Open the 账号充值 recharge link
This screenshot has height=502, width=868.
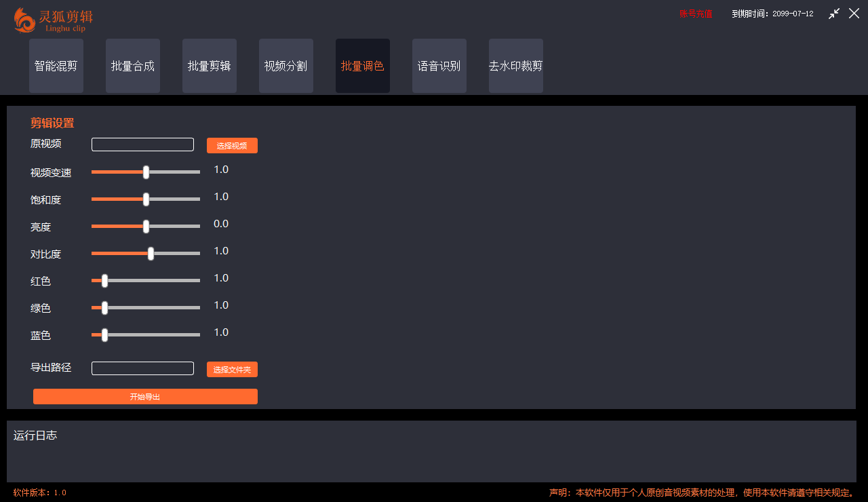coord(695,13)
